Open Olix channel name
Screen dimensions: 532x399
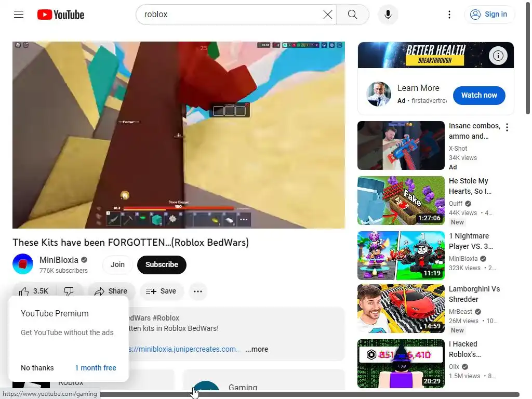(x=454, y=366)
